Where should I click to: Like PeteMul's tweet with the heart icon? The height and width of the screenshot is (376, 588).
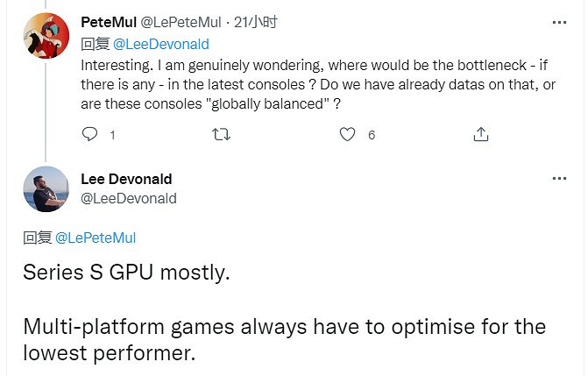pos(348,134)
